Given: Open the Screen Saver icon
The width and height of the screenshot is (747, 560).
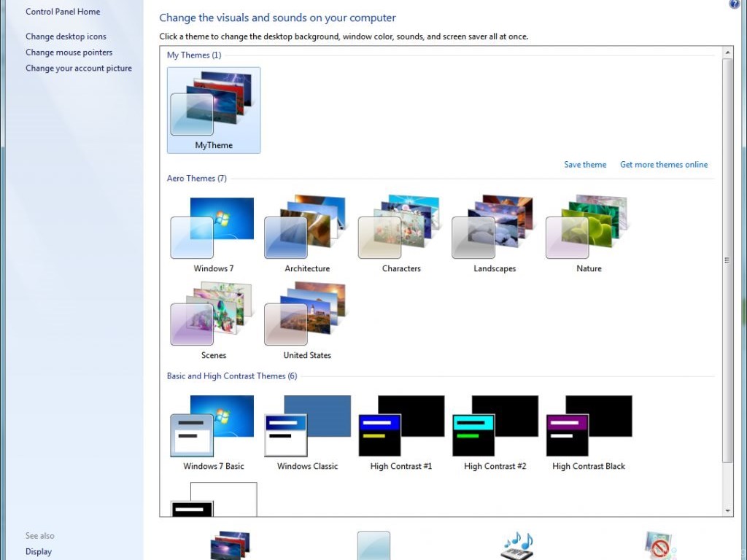Looking at the screenshot, I should pyautogui.click(x=661, y=545).
